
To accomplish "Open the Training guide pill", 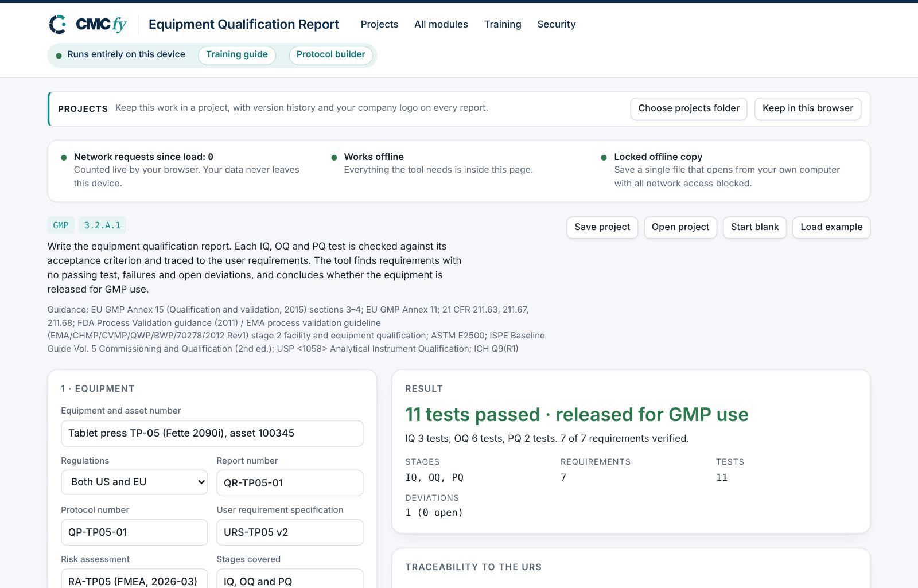I will coord(237,55).
